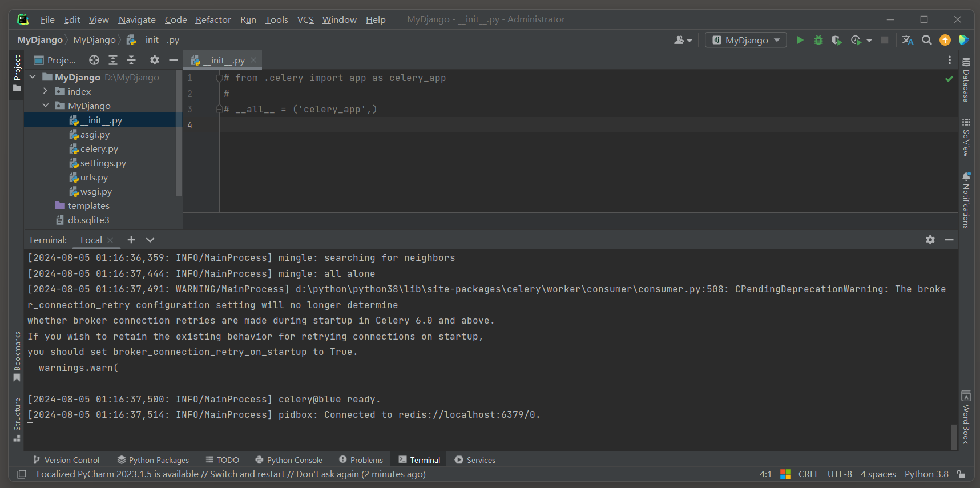
Task: Run the MyDjango configuration
Action: (800, 40)
